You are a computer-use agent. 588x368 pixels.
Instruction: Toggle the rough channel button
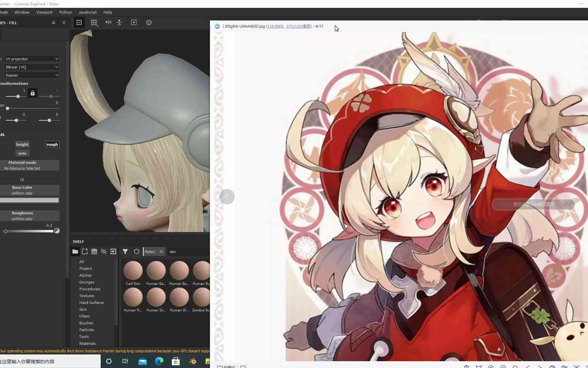[52, 144]
